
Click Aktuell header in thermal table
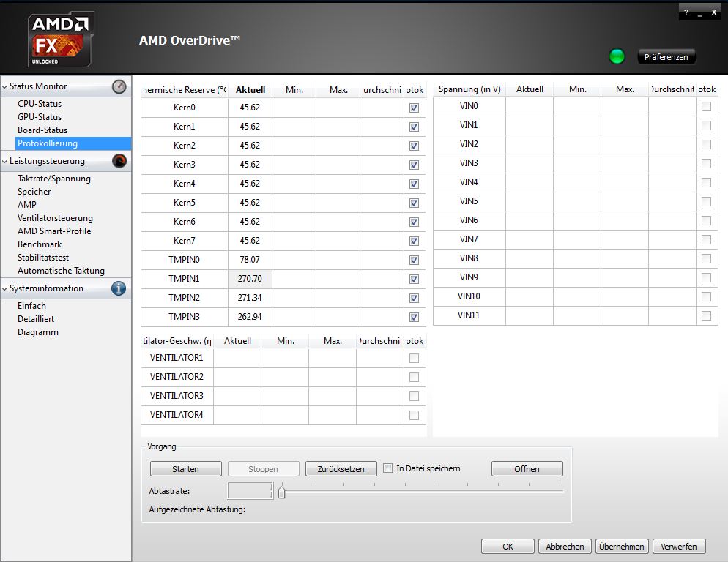click(250, 89)
